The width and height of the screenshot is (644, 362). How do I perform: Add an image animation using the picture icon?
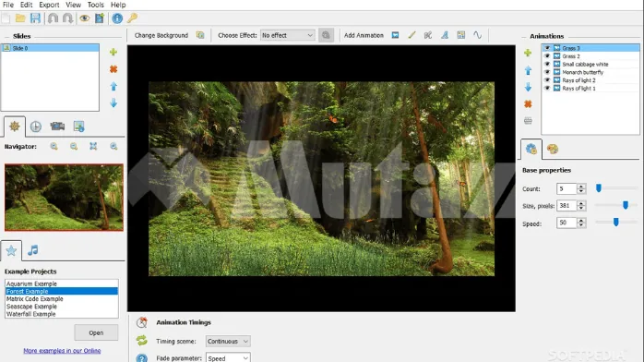pyautogui.click(x=395, y=35)
